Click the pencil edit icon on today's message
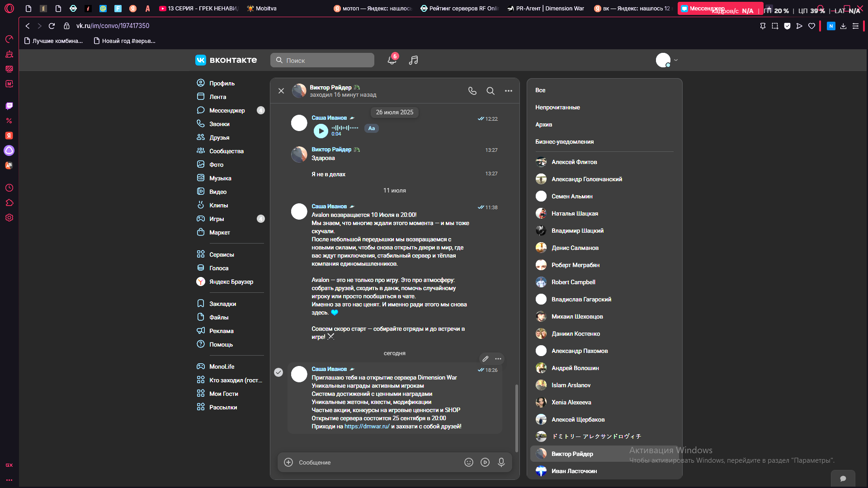 (x=486, y=359)
